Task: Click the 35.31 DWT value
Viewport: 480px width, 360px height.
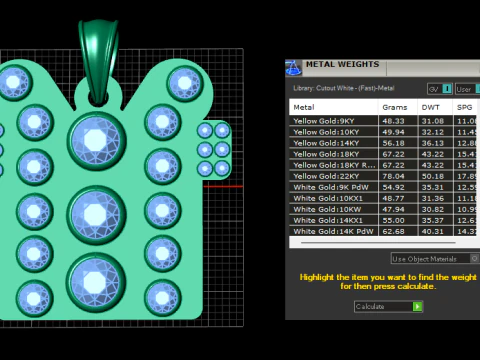Action: pyautogui.click(x=433, y=187)
